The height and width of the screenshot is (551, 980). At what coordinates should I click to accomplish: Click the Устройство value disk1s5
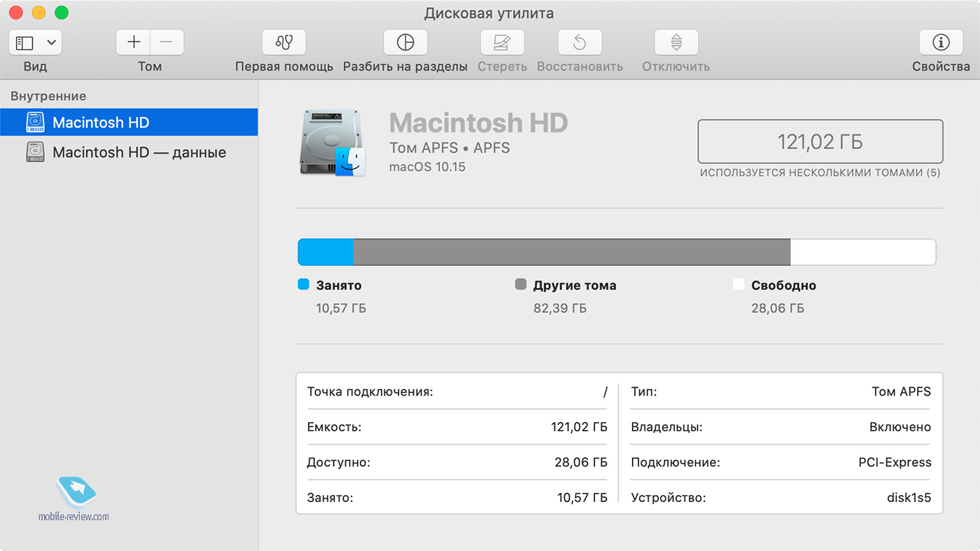[909, 498]
